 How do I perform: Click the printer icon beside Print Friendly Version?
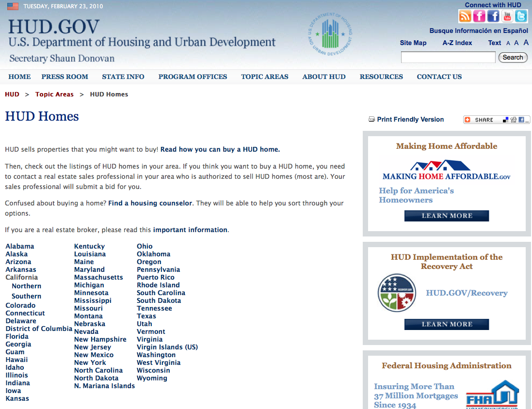pos(371,119)
